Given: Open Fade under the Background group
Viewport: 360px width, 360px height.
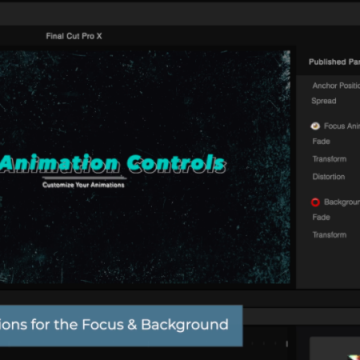Looking at the screenshot, I should (x=321, y=217).
